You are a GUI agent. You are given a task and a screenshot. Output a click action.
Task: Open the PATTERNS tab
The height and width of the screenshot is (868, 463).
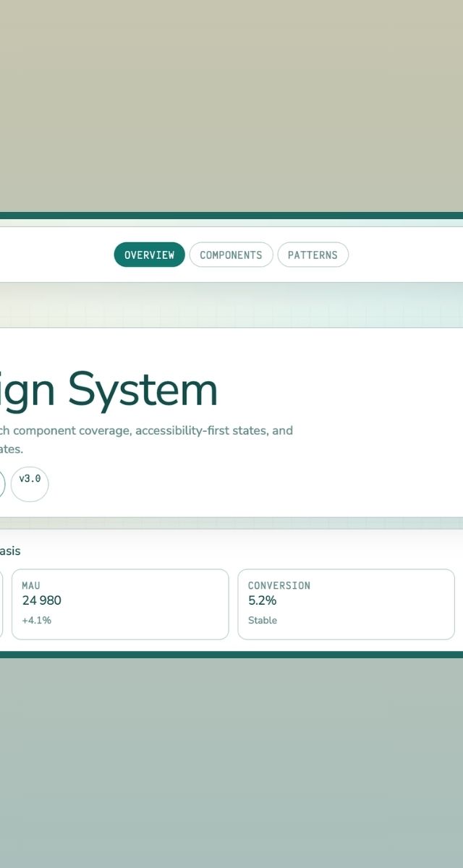coord(313,255)
